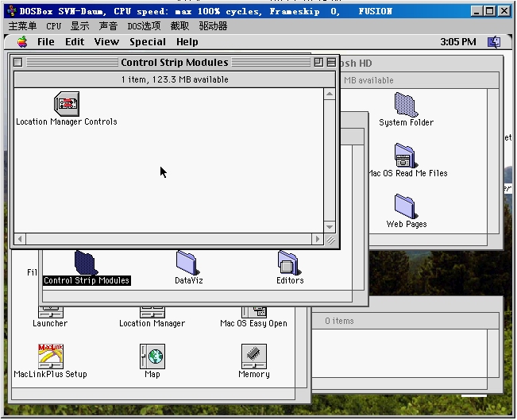Click the grow box of Control Strip Modules window
Image resolution: width=517 pixels, height=420 pixels.
[330, 240]
